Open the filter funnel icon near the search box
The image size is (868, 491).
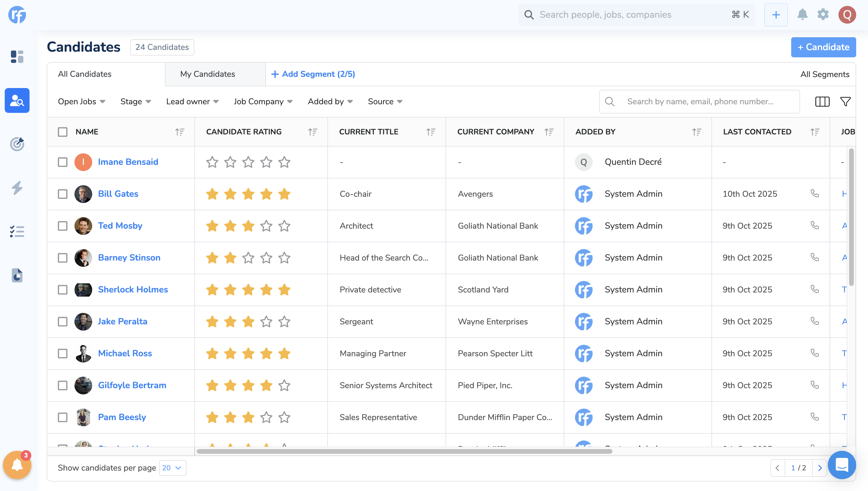pos(844,101)
